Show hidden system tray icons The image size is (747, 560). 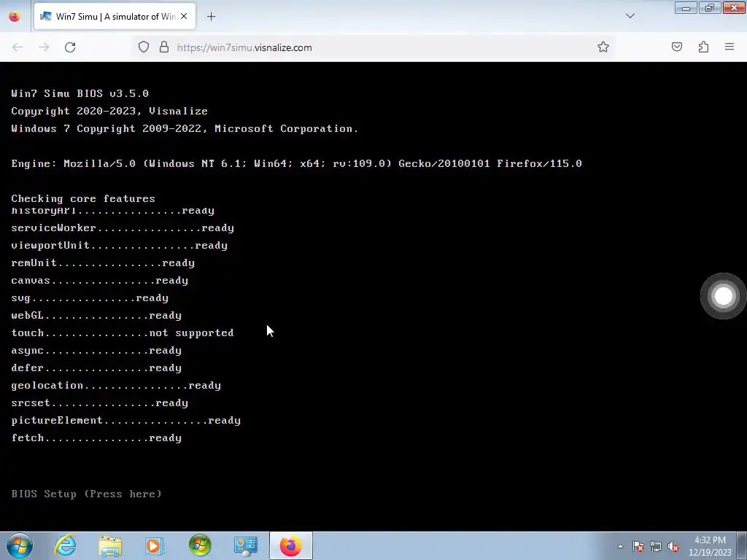(620, 546)
